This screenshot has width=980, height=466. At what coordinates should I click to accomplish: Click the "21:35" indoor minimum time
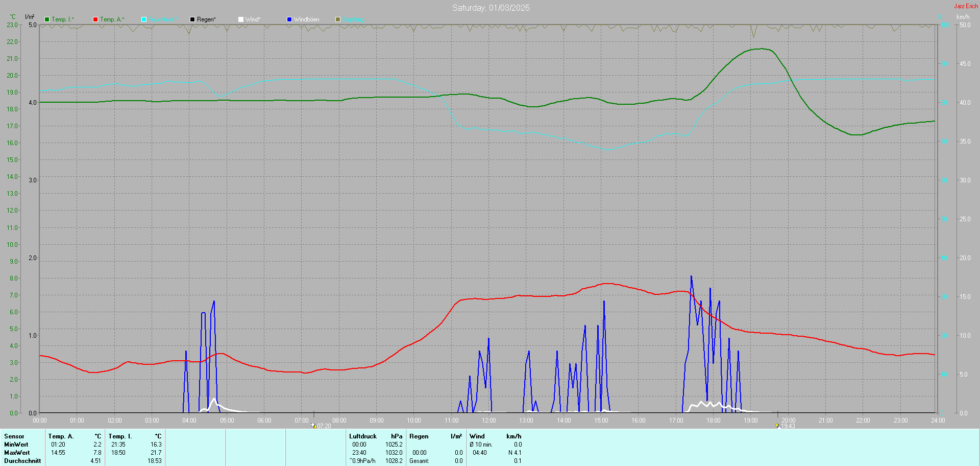point(118,445)
